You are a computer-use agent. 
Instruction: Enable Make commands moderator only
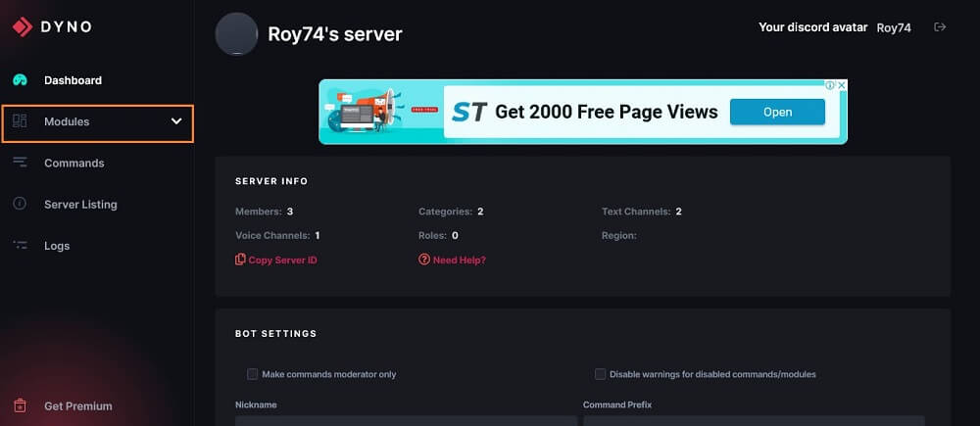pos(253,374)
